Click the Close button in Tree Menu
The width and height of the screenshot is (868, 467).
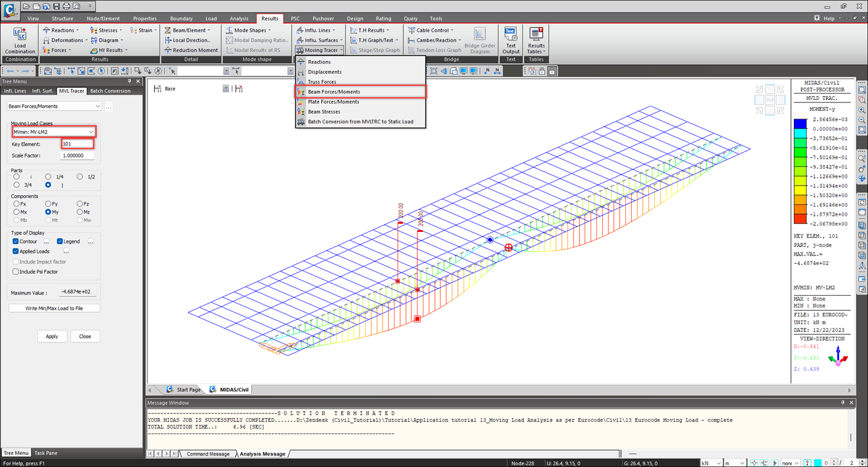pos(85,336)
